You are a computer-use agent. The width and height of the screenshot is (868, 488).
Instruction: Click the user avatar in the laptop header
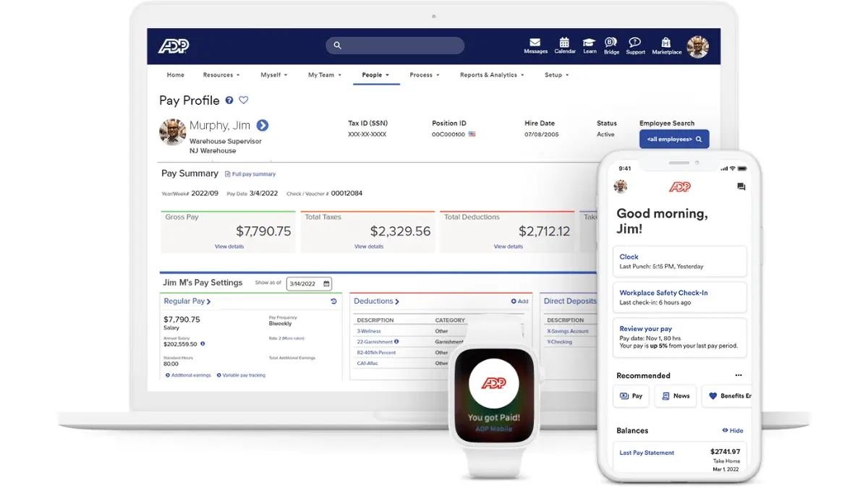698,47
